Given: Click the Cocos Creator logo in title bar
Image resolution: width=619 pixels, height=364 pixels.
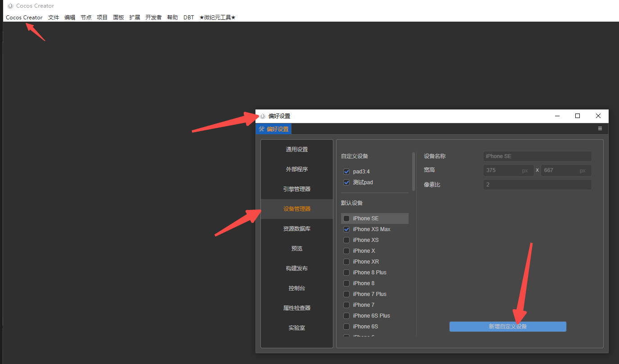Looking at the screenshot, I should pos(10,6).
